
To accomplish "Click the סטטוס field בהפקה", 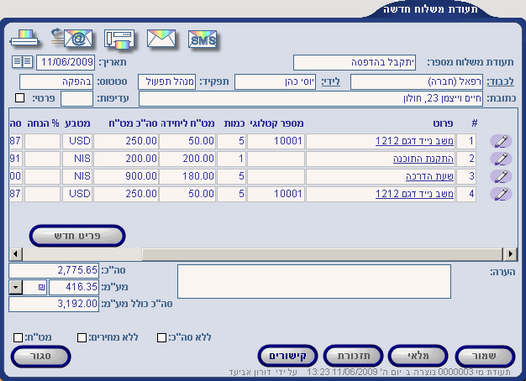I will (56, 82).
